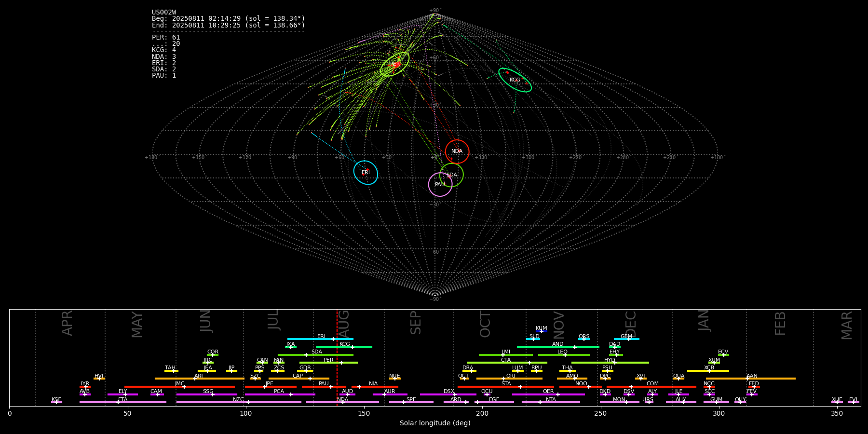
Task: Click the NIA shower bar
Action: (375, 387)
